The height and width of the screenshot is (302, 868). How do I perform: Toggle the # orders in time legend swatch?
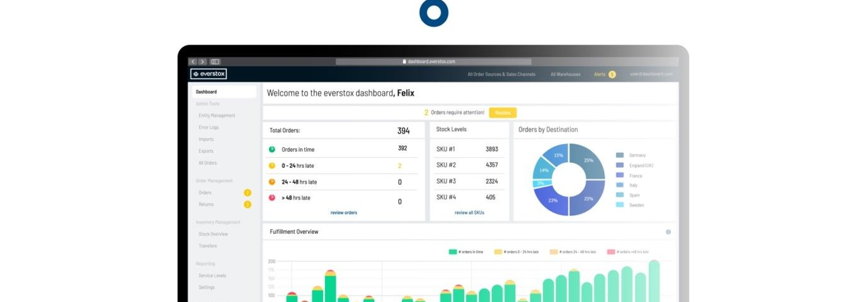coord(453,252)
